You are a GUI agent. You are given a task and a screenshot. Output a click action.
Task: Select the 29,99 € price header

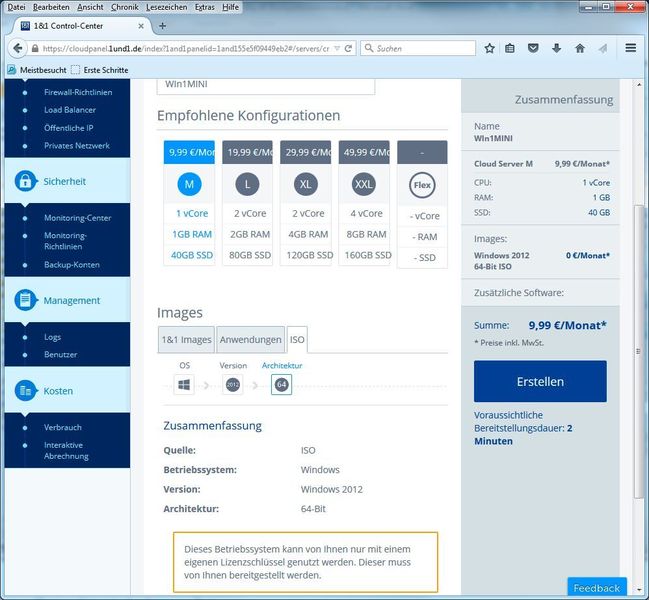(x=305, y=152)
